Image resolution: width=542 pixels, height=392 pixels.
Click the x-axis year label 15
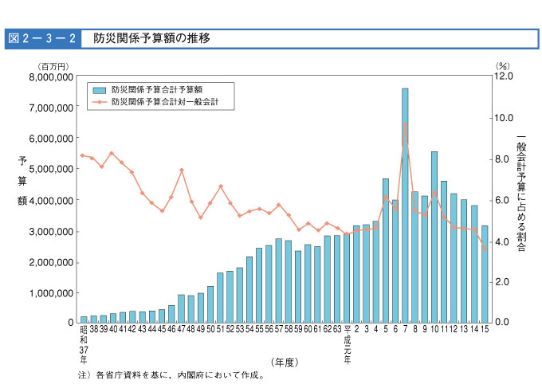click(485, 329)
